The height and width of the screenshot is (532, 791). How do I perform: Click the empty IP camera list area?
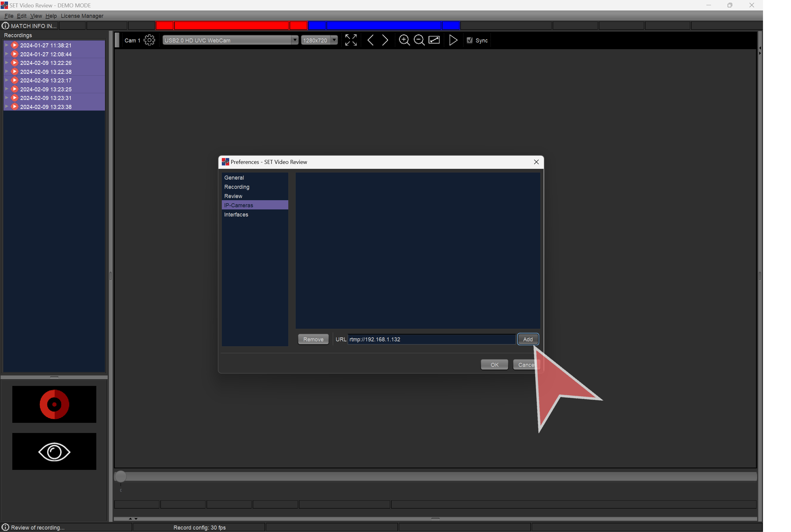(x=417, y=250)
